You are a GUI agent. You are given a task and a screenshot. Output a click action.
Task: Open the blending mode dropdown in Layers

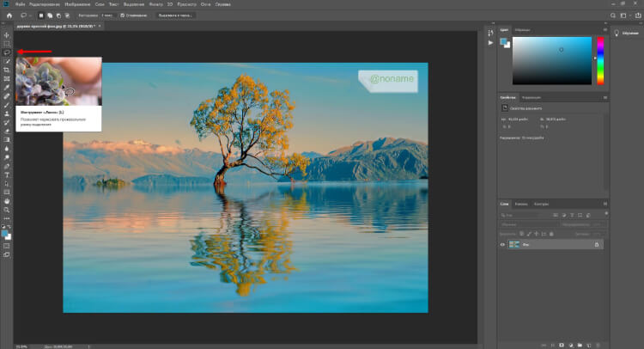pos(529,224)
